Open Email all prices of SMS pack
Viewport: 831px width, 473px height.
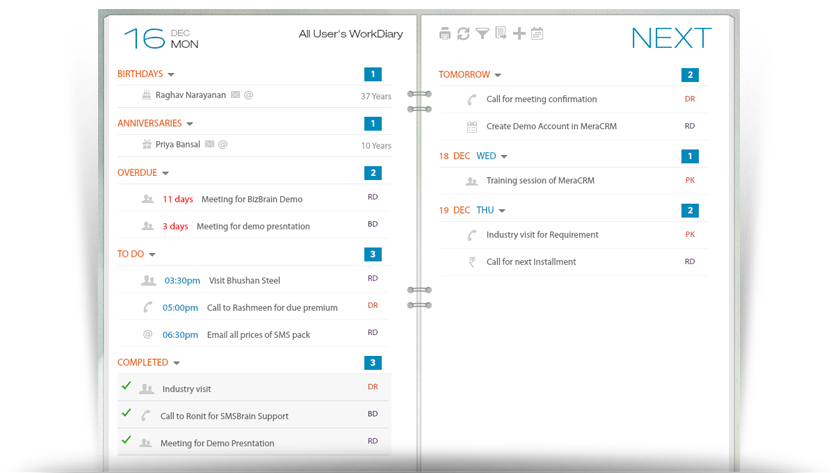[x=259, y=335]
